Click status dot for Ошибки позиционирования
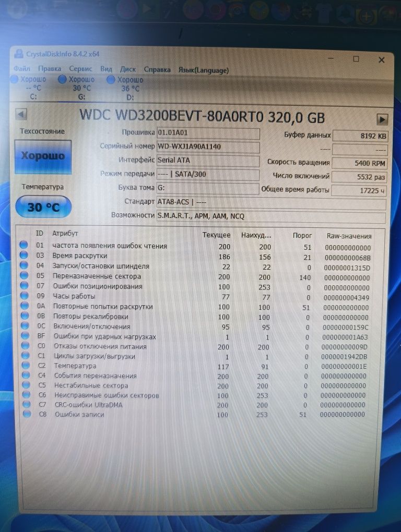 [x=24, y=285]
